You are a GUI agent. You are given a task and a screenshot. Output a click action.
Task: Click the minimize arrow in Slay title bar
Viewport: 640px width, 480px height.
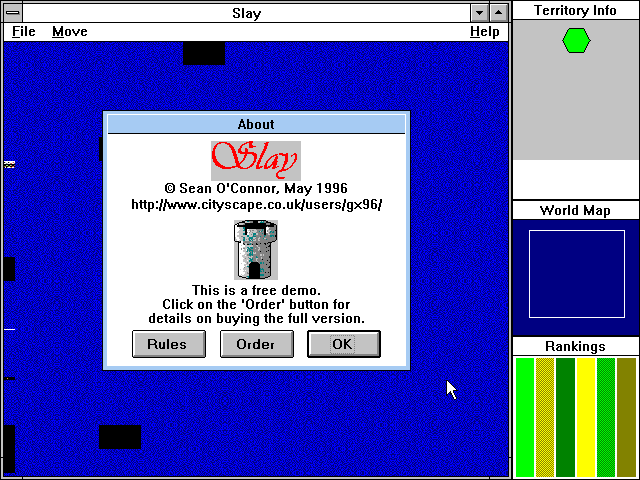[479, 12]
